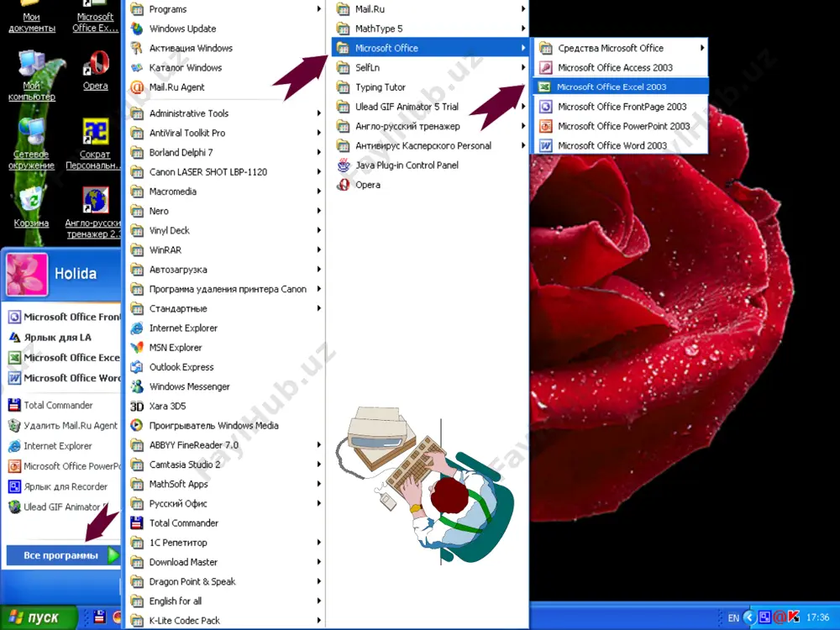Image resolution: width=840 pixels, height=630 pixels.
Task: Click the Opera icon in the submenu
Action: [x=344, y=185]
